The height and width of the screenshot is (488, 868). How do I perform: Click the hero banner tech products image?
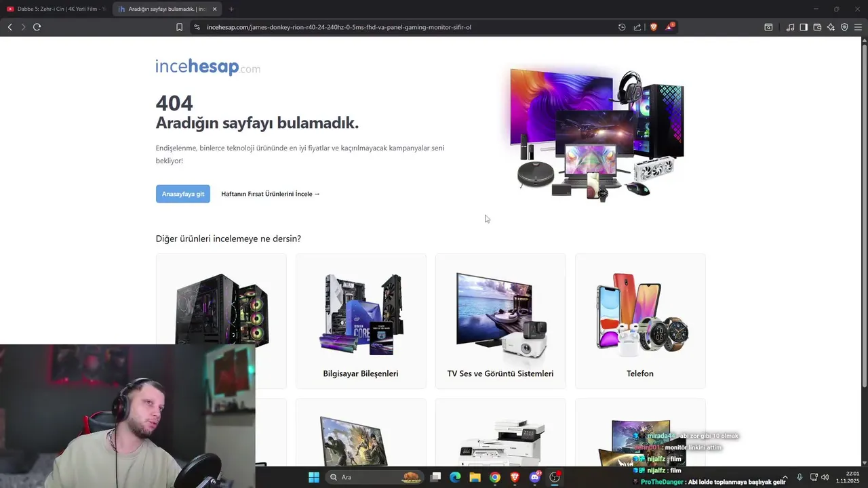click(x=598, y=133)
